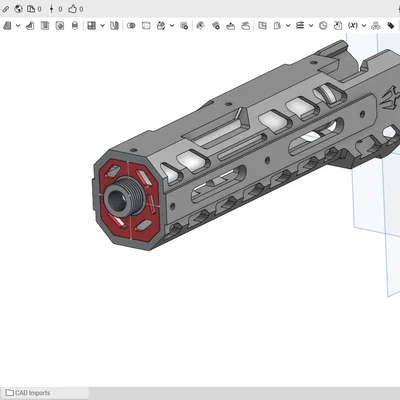
Task: Select the Move face tool
Action: [x=230, y=26]
